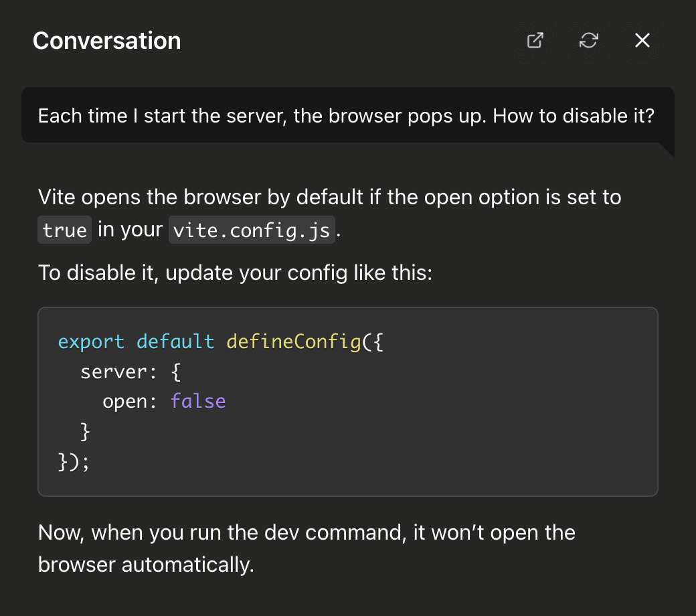Select the user question message bubble

coord(345,116)
